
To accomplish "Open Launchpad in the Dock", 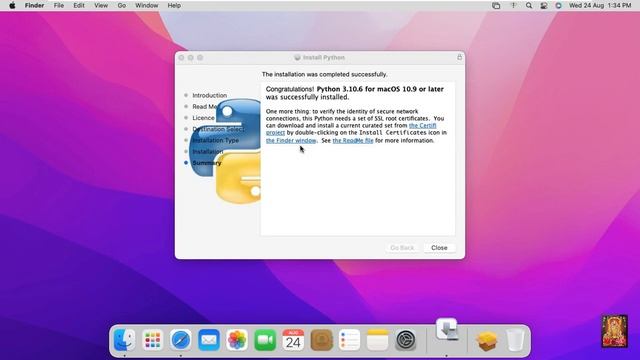I will pos(153,340).
